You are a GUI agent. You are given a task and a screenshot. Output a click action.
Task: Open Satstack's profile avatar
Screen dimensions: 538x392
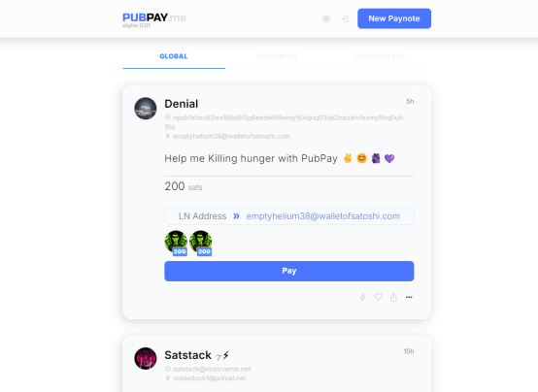click(x=146, y=358)
